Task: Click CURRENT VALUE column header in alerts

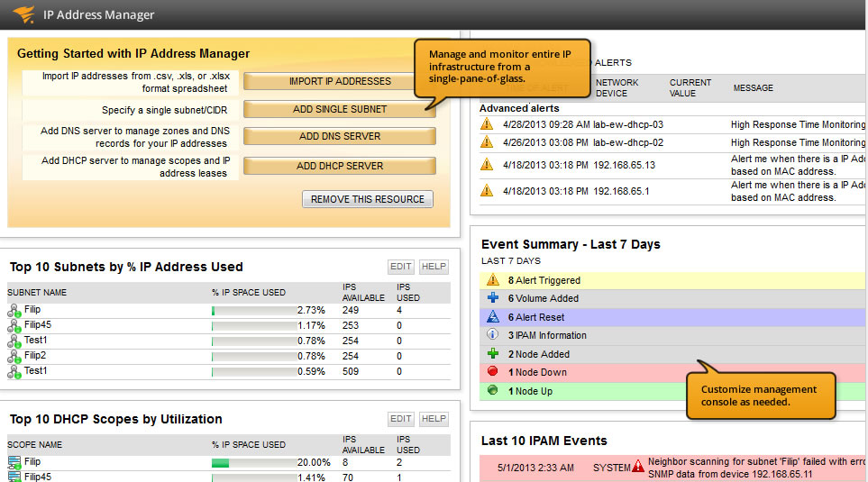Action: point(690,87)
